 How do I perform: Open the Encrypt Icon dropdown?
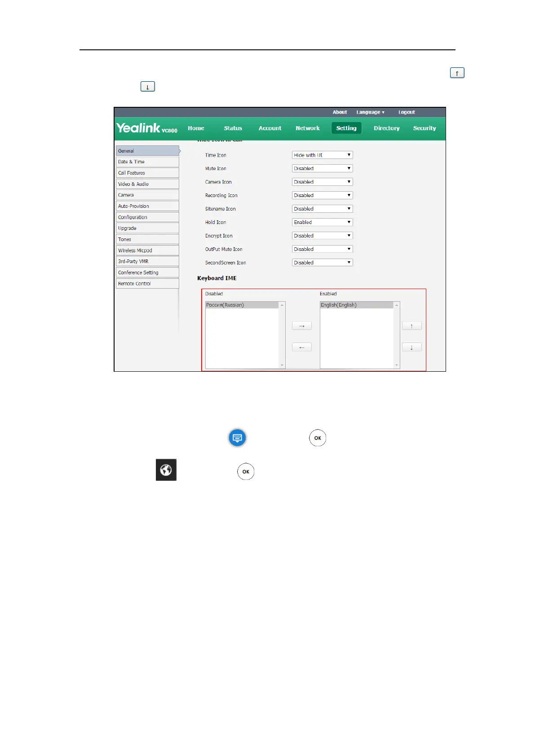click(x=323, y=236)
